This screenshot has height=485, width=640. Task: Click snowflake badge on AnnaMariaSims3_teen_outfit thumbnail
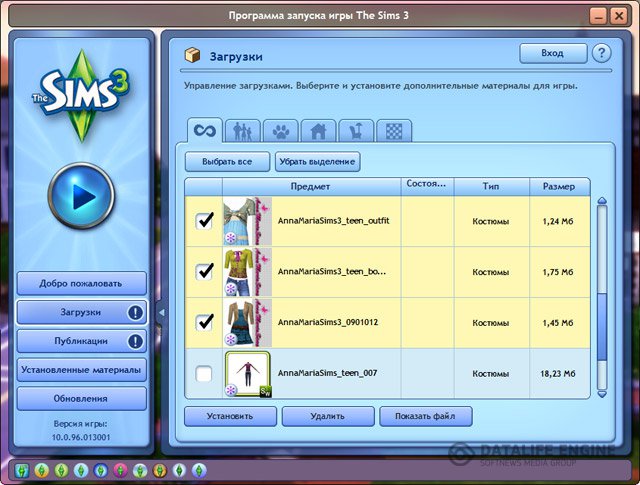(231, 238)
